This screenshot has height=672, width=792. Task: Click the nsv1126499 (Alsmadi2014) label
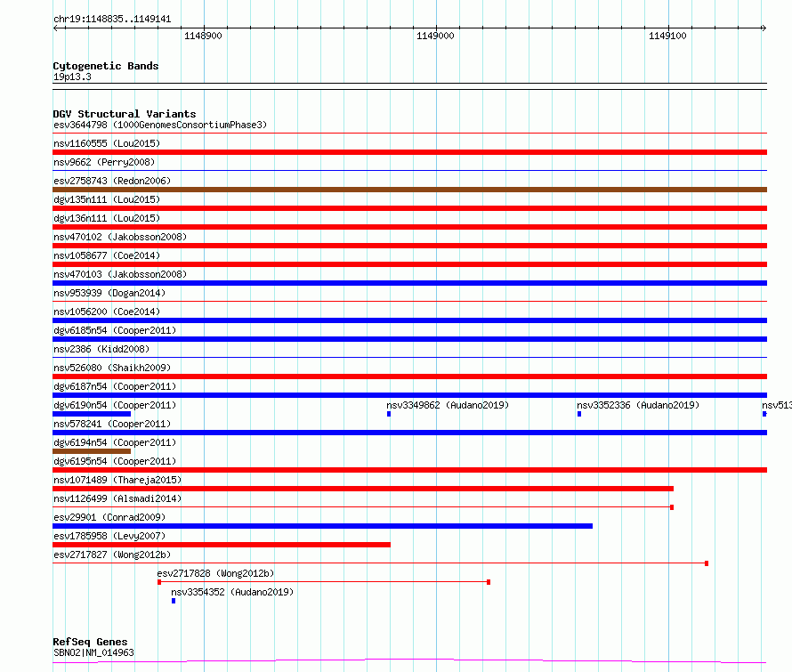click(117, 498)
